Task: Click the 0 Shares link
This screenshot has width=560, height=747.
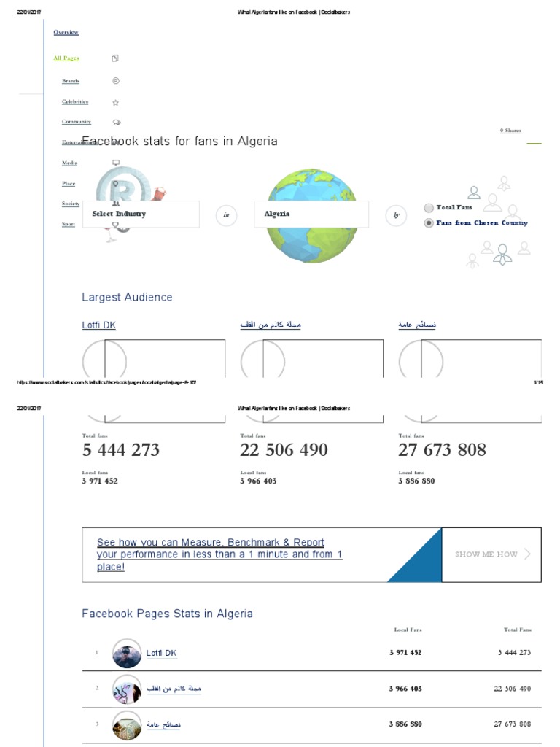Action: (x=510, y=131)
